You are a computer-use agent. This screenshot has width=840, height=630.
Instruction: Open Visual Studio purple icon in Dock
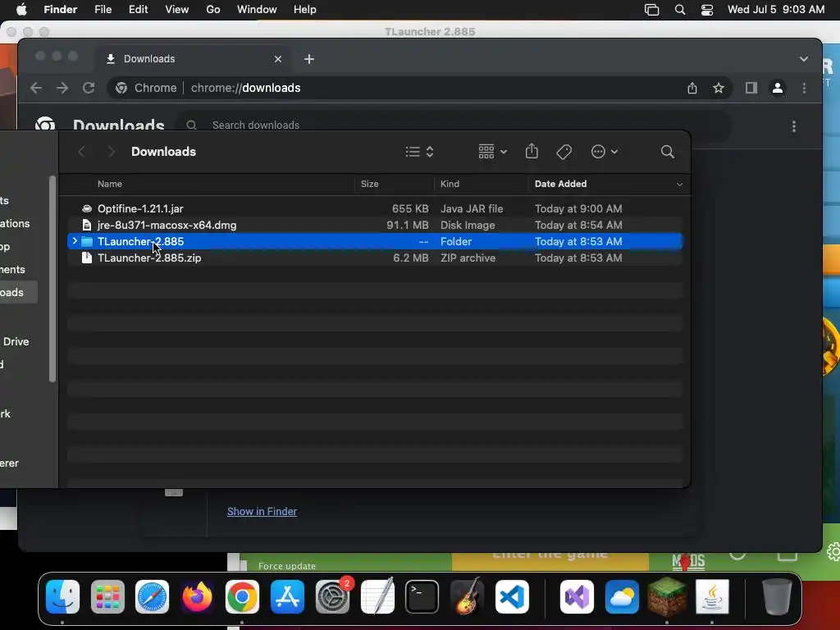[577, 596]
